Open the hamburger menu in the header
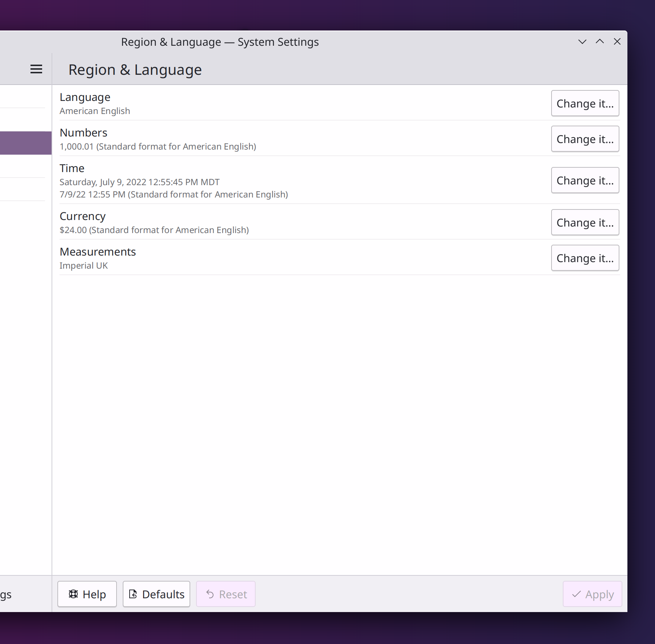 (36, 69)
